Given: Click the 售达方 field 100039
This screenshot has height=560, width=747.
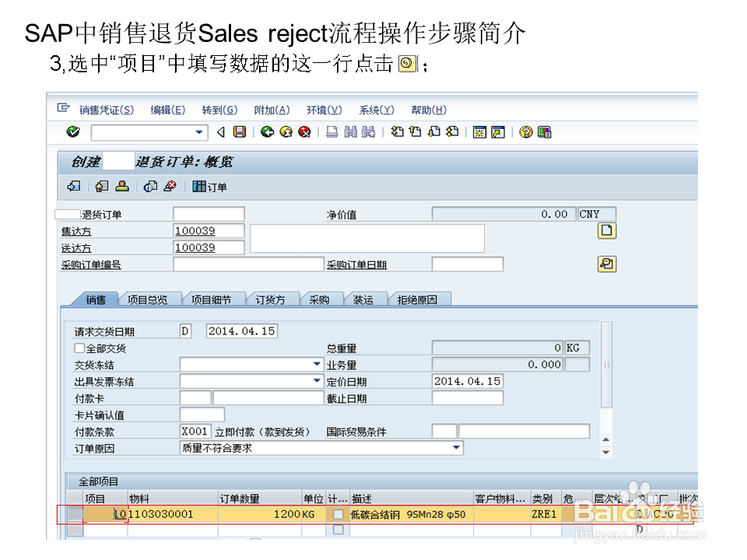Looking at the screenshot, I should click(x=209, y=231).
